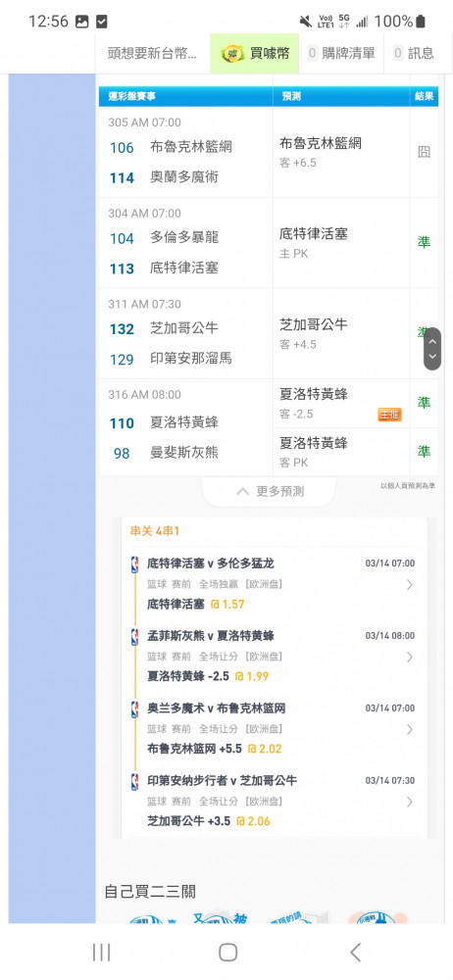Collapse predictions with 更多預測
453x980 pixels.
click(x=270, y=491)
